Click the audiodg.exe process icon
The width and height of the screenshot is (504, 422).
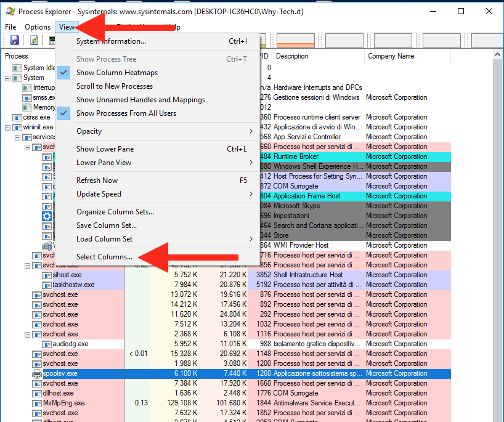(x=47, y=344)
